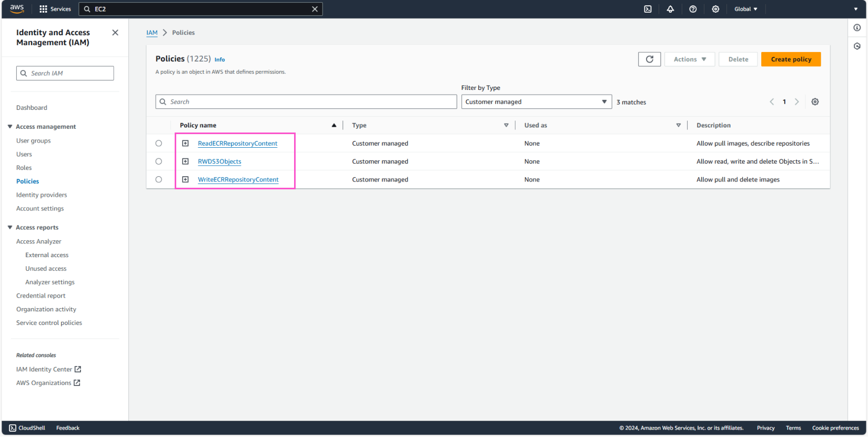Clear the EC2 search text
This screenshot has height=437, width=868.
tap(315, 9)
